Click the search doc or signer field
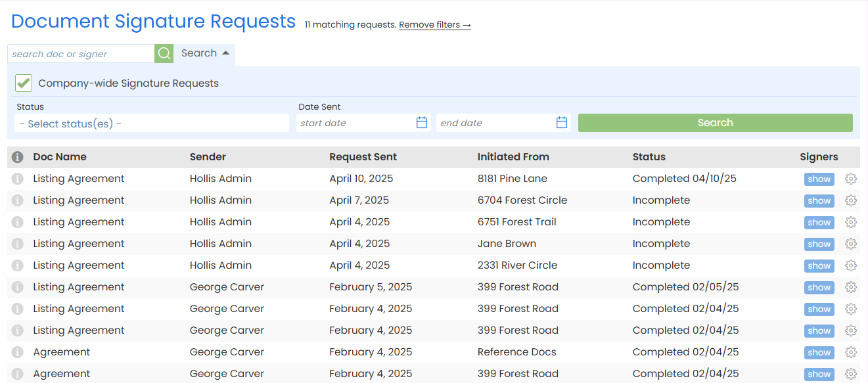Image resolution: width=868 pixels, height=383 pixels. point(81,54)
